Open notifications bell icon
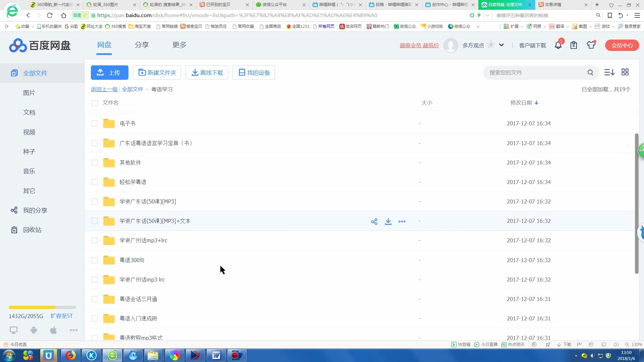644x362 pixels. [558, 45]
